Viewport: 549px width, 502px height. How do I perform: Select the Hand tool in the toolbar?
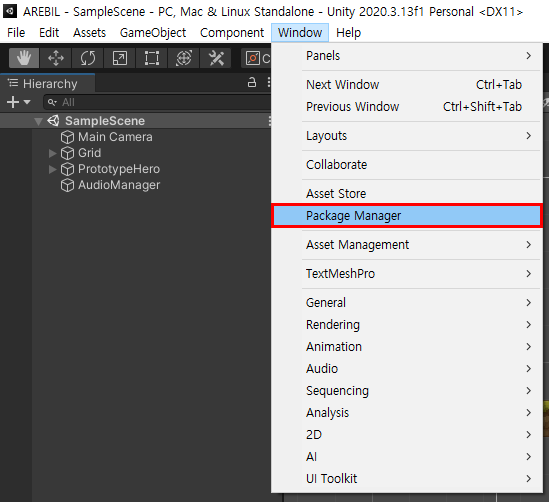pyautogui.click(x=24, y=58)
